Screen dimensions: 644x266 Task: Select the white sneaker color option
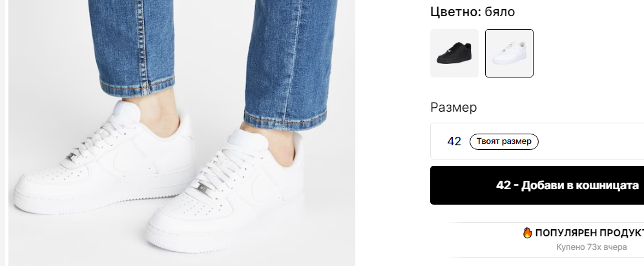click(x=509, y=53)
